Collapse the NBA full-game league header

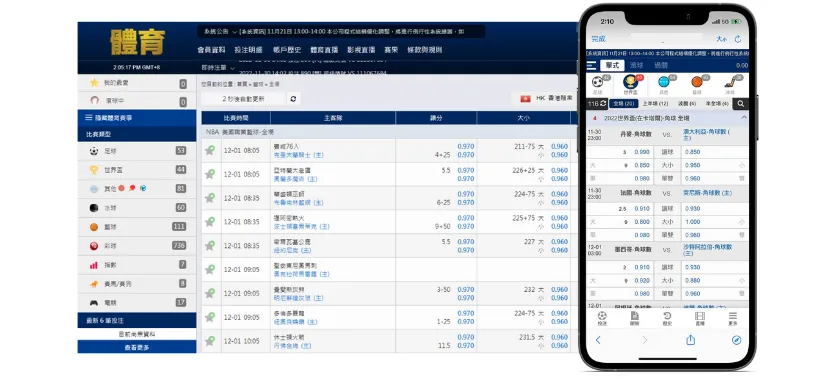coord(389,132)
